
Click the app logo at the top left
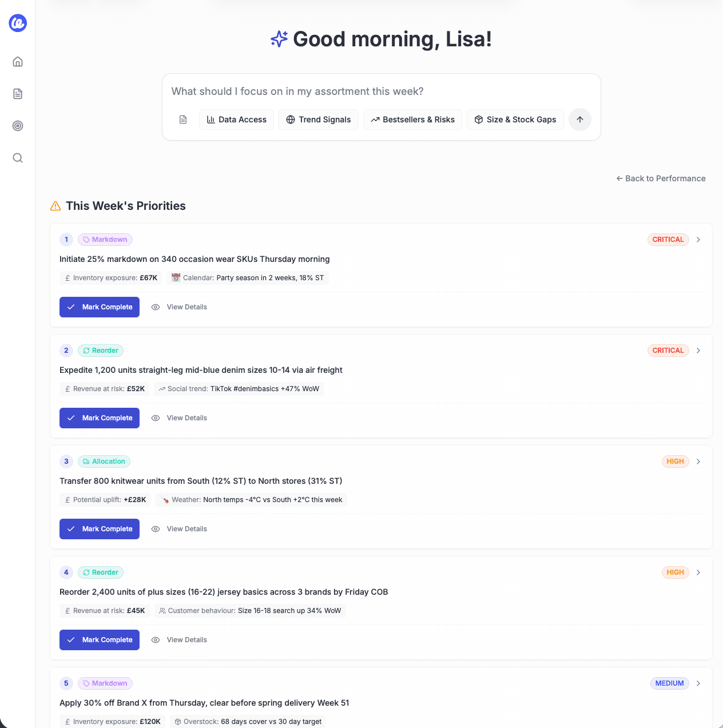[17, 23]
